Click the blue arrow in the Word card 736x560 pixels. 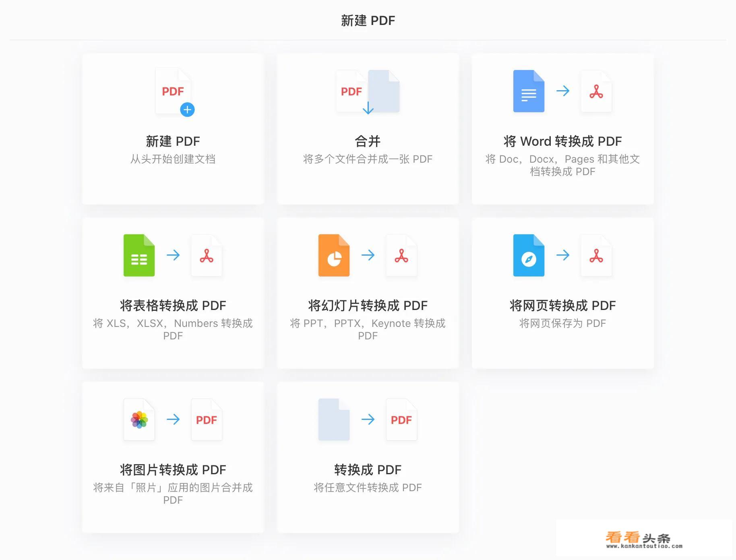pos(563,91)
